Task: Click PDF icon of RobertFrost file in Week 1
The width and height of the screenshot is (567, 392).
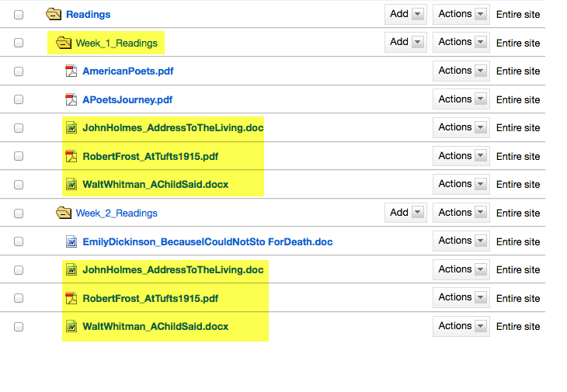Action: tap(71, 156)
